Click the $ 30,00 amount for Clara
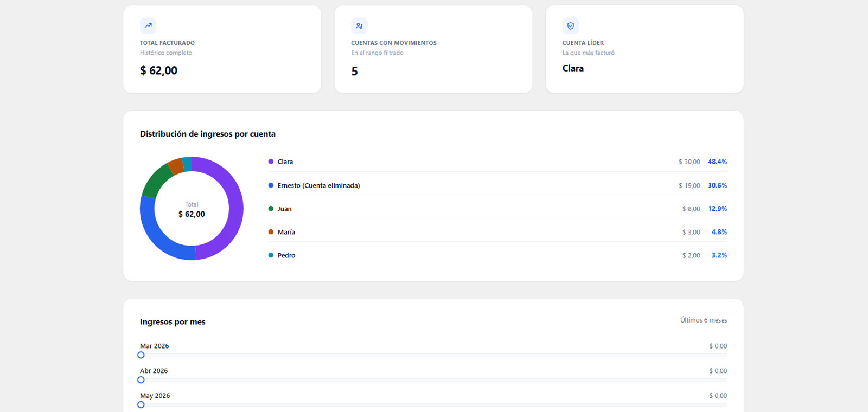The height and width of the screenshot is (412, 868). [x=690, y=162]
